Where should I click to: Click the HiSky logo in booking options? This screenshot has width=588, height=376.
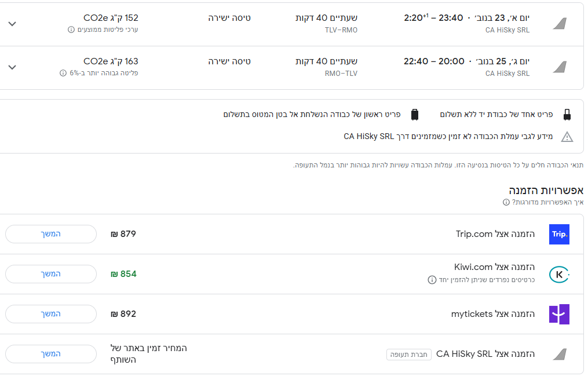point(559,354)
